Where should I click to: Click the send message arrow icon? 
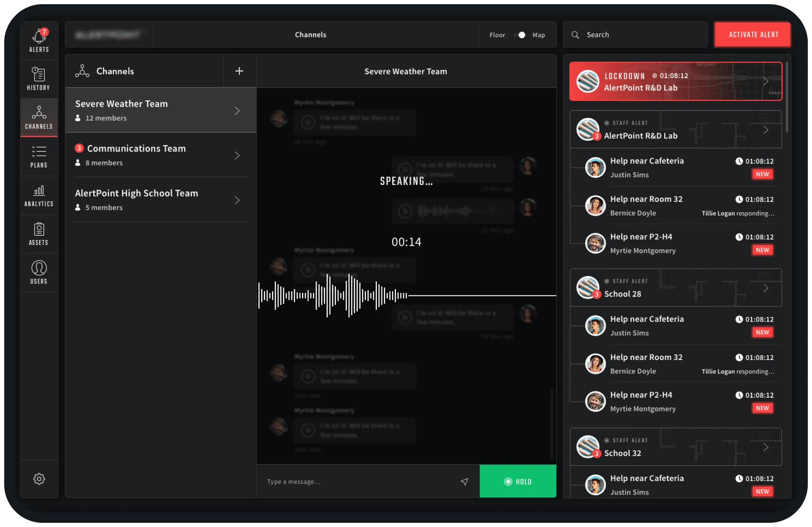[x=464, y=481]
